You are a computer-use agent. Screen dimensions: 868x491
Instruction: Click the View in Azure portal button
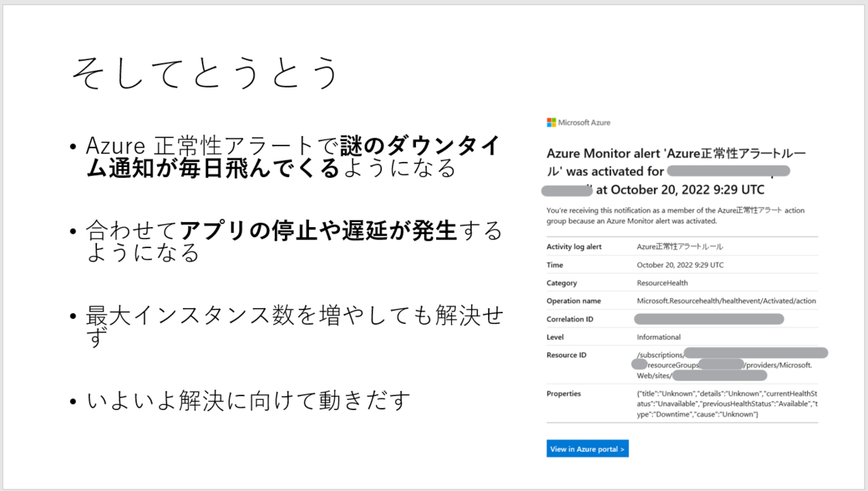click(587, 449)
